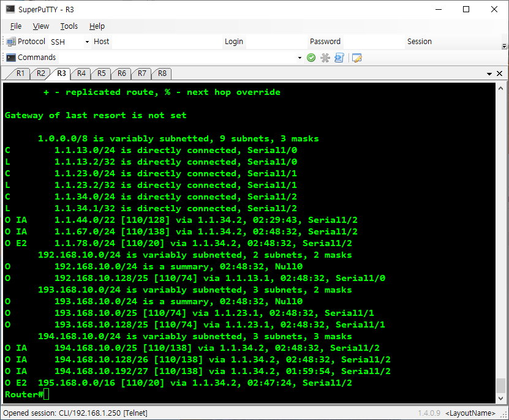This screenshot has height=420, width=509.
Task: Click the green checkmark send command icon
Action: click(x=311, y=58)
